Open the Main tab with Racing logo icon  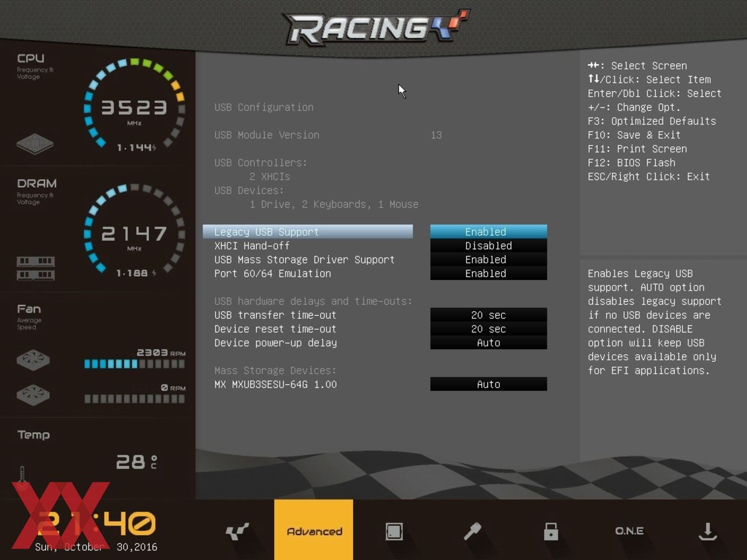pos(237,531)
